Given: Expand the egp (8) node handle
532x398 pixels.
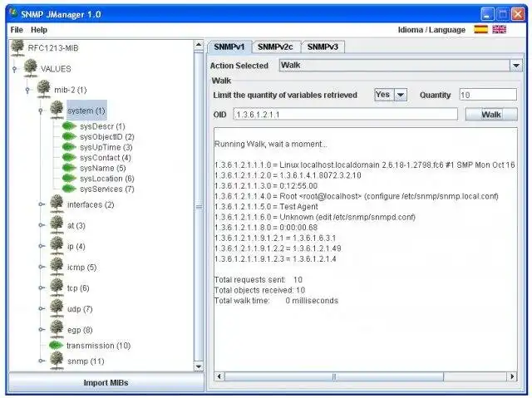Looking at the screenshot, I should 41,330.
